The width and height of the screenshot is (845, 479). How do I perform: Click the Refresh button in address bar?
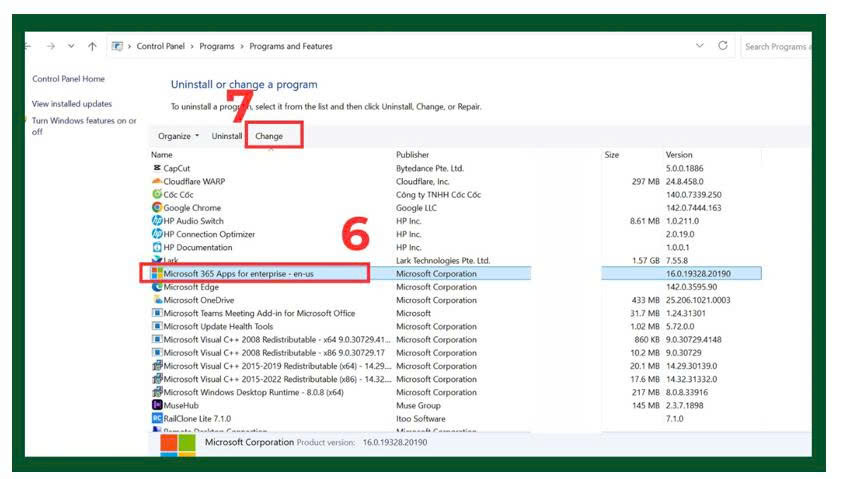click(723, 46)
